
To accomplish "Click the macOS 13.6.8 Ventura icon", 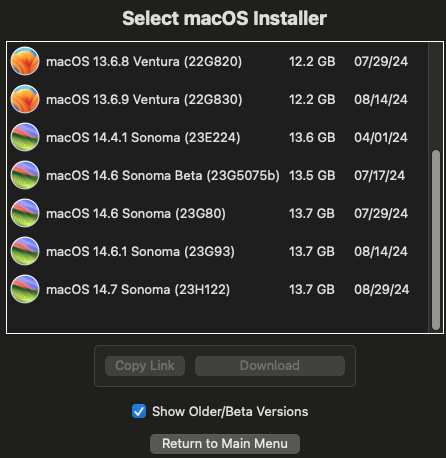I will (25, 61).
